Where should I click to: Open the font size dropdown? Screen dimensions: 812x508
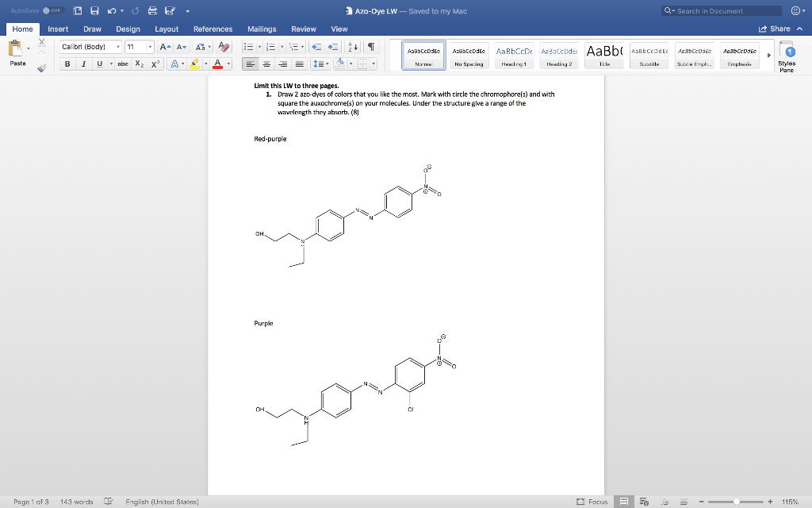tap(150, 46)
